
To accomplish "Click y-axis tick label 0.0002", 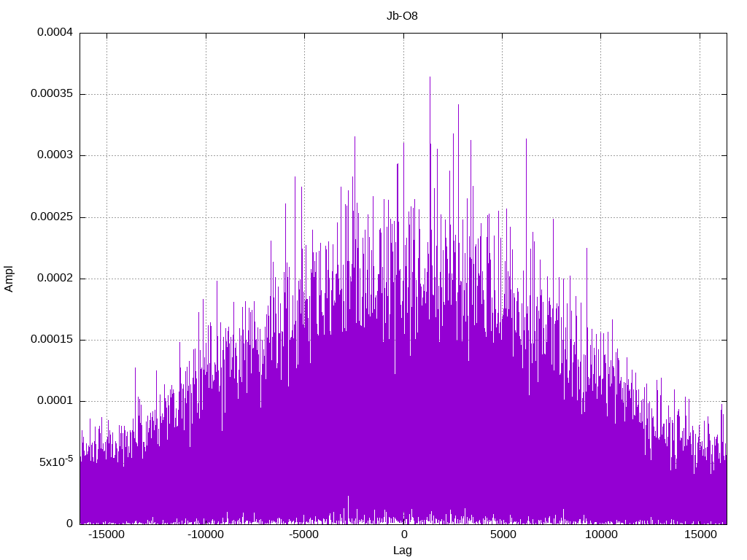I will 55,278.
